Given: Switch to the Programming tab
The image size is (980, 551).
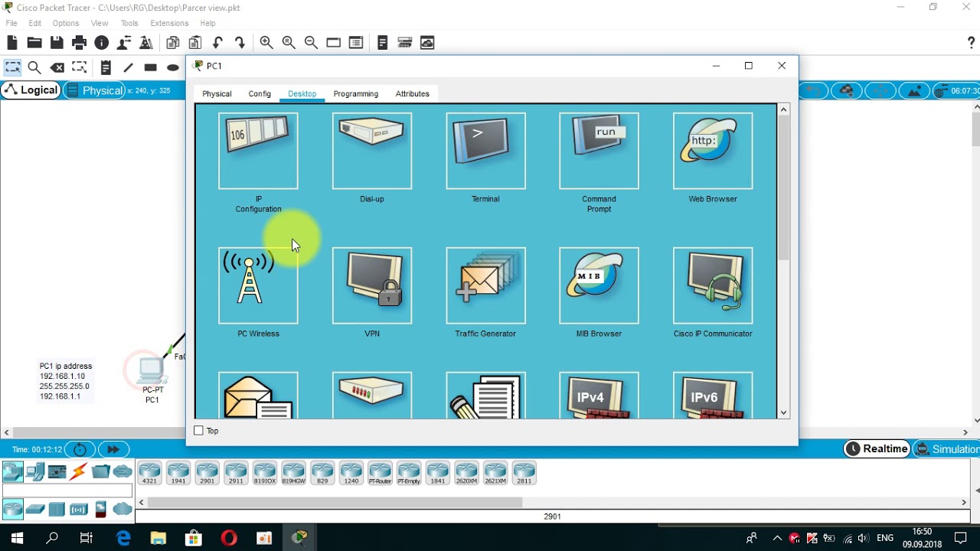Looking at the screenshot, I should click(x=356, y=93).
